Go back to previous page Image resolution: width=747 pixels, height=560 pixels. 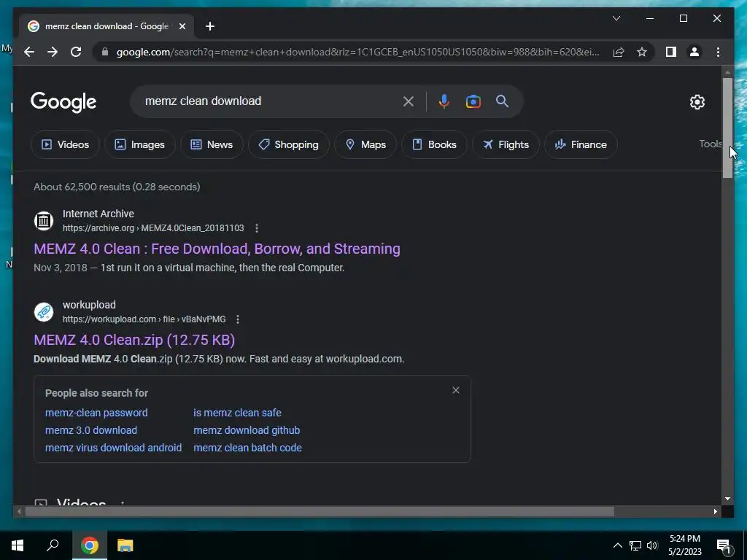click(29, 52)
